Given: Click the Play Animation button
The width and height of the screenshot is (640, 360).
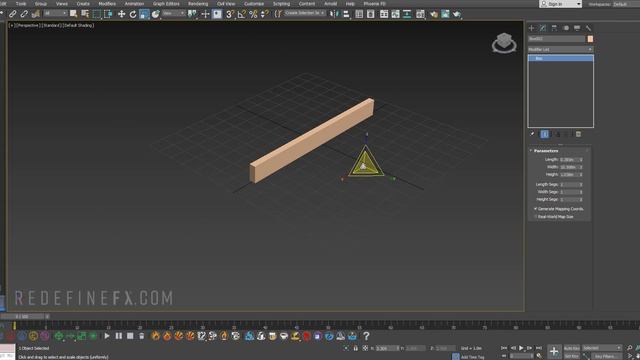Looking at the screenshot, I should click(521, 348).
